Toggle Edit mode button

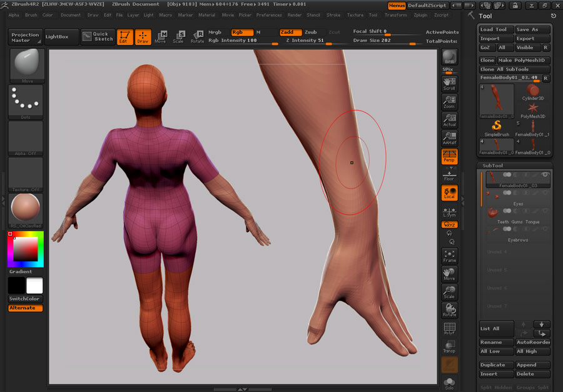(x=124, y=37)
